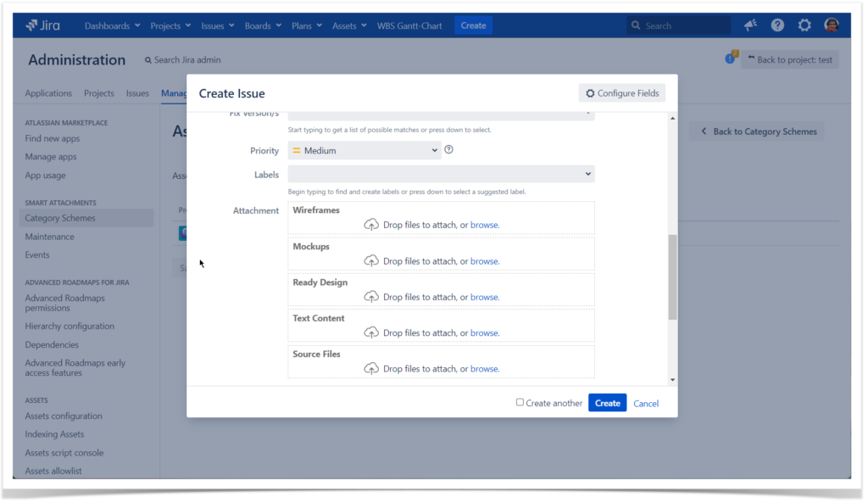Image resolution: width=868 pixels, height=503 pixels.
Task: Switch to the Applications tab
Action: pos(47,93)
